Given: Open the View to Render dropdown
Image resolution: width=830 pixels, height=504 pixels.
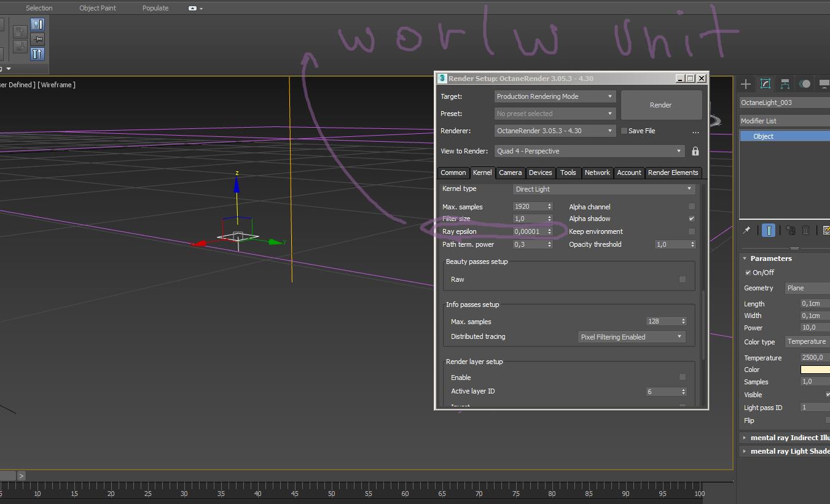Looking at the screenshot, I should coord(589,151).
